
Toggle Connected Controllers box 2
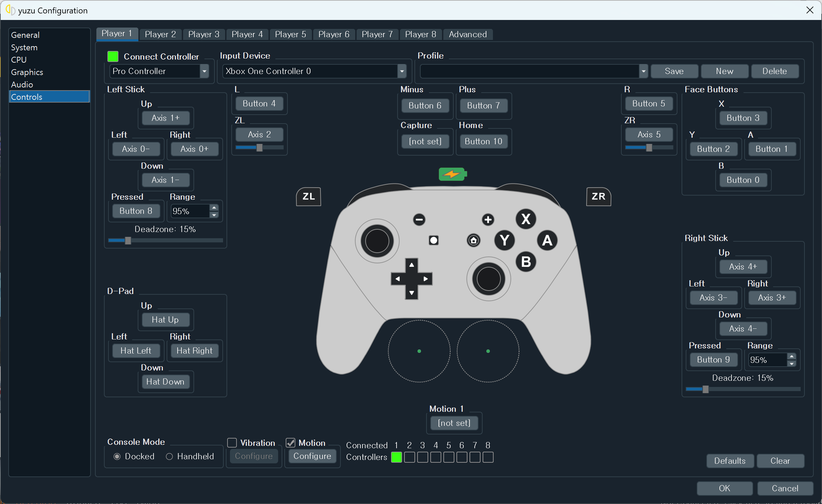tap(410, 457)
